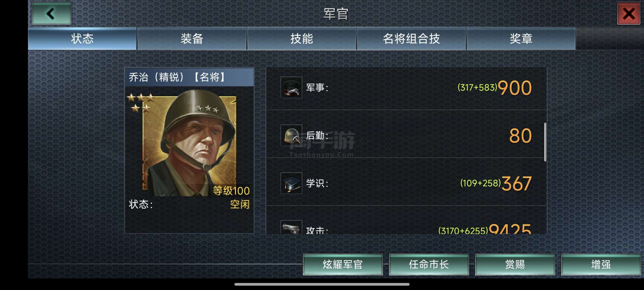Open the 奖章 tab

tap(521, 39)
